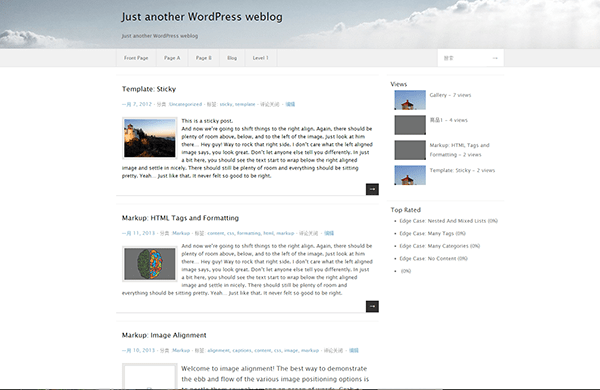600x390 pixels.
Task: Open the Gallery views thumbnail
Action: point(410,100)
